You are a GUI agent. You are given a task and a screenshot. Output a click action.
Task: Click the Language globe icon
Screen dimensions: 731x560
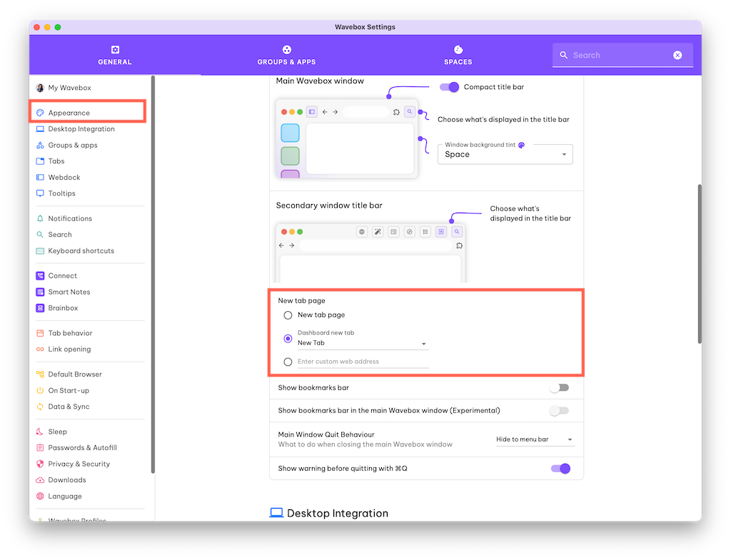coord(40,497)
